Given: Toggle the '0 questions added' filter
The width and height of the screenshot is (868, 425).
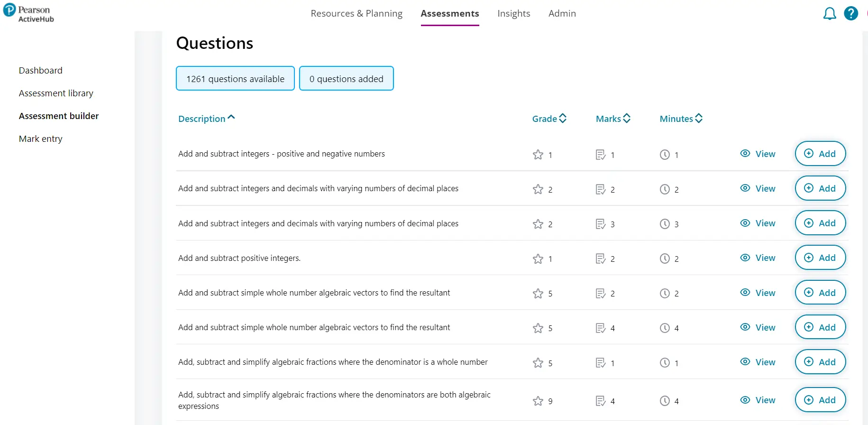Looking at the screenshot, I should (346, 79).
